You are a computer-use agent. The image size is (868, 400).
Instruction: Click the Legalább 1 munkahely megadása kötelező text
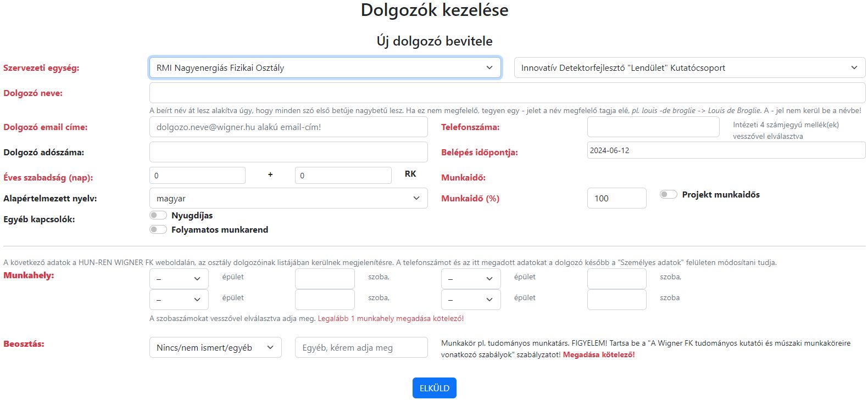(x=391, y=318)
